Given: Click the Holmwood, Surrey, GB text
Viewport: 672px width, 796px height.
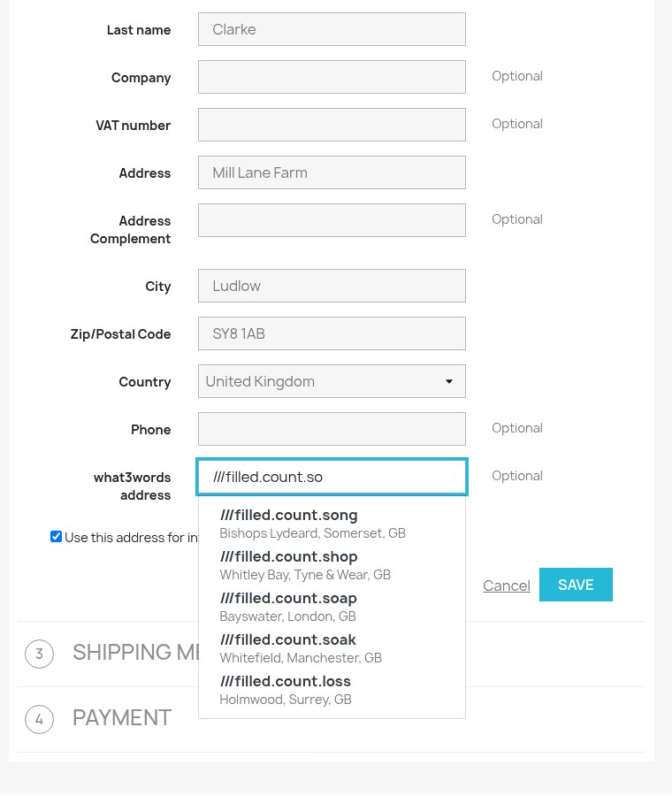Looking at the screenshot, I should click(x=286, y=700).
